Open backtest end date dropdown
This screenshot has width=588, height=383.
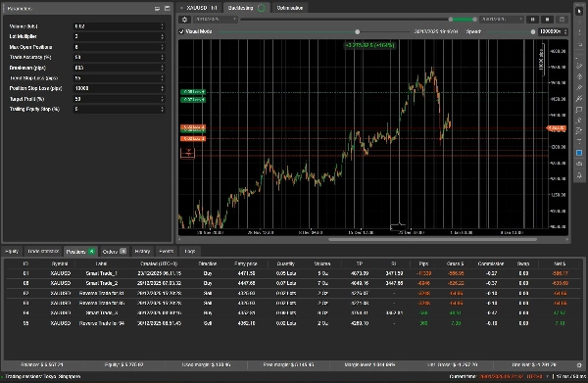click(502, 20)
